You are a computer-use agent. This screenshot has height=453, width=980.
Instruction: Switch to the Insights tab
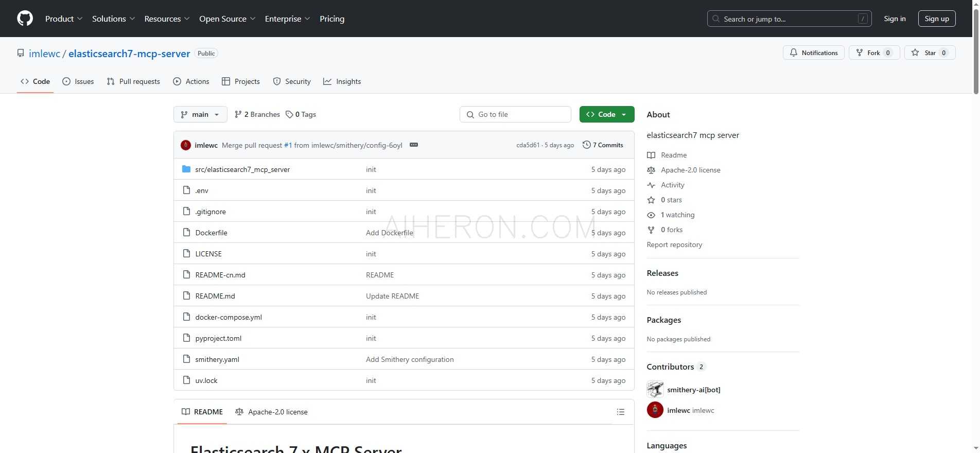coord(342,81)
